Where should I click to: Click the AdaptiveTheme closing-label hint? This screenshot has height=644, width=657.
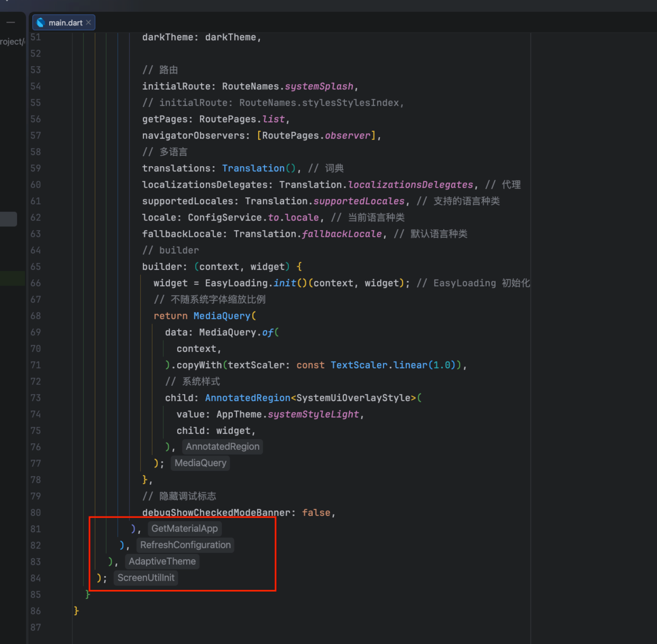pos(162,561)
